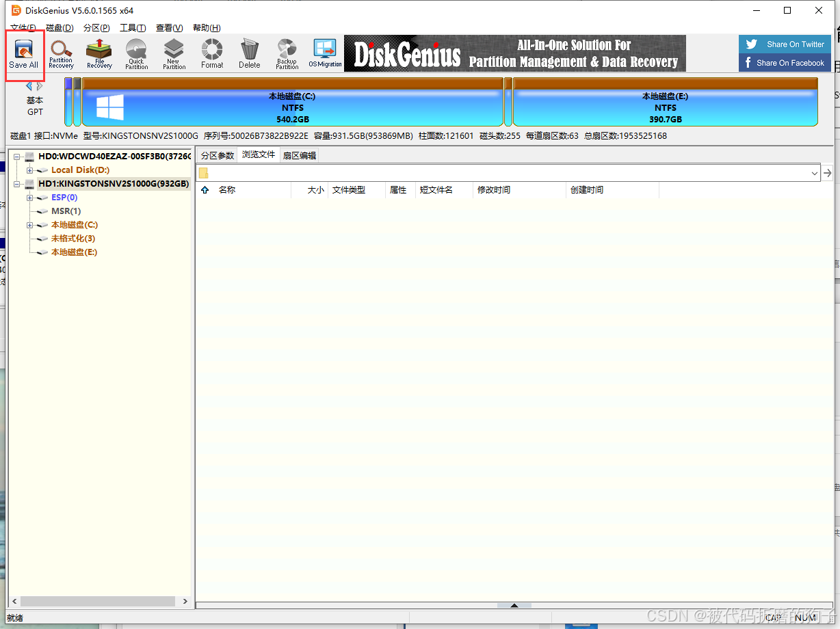Click the 就绪 status bar text

pos(15,618)
